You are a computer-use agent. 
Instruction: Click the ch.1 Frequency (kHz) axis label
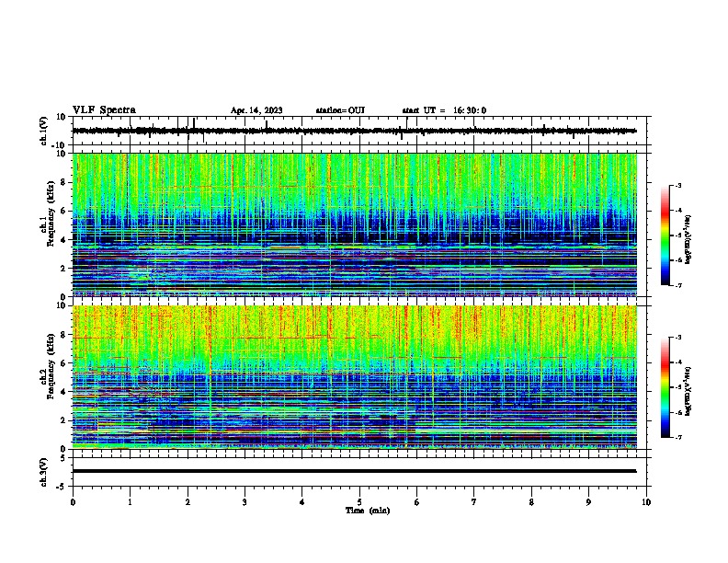(x=48, y=214)
